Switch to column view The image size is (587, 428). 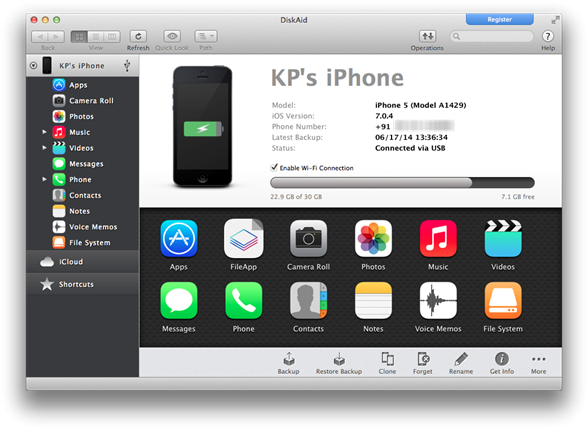pos(112,37)
